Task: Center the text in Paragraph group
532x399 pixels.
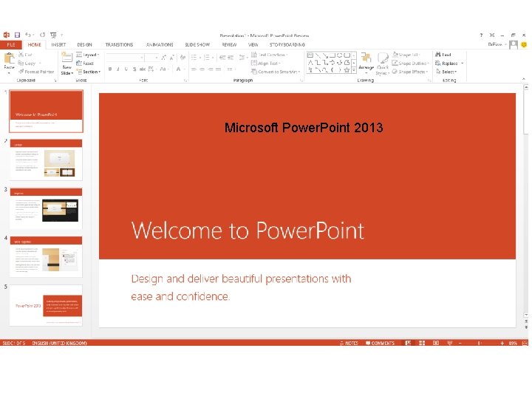Action: tap(202, 69)
